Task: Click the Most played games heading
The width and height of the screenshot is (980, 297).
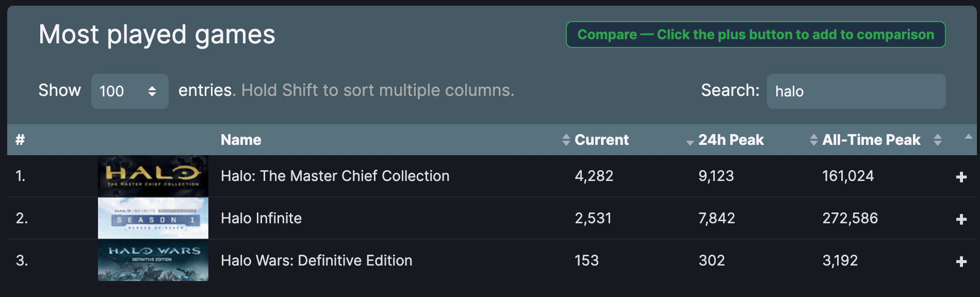Action: click(157, 35)
